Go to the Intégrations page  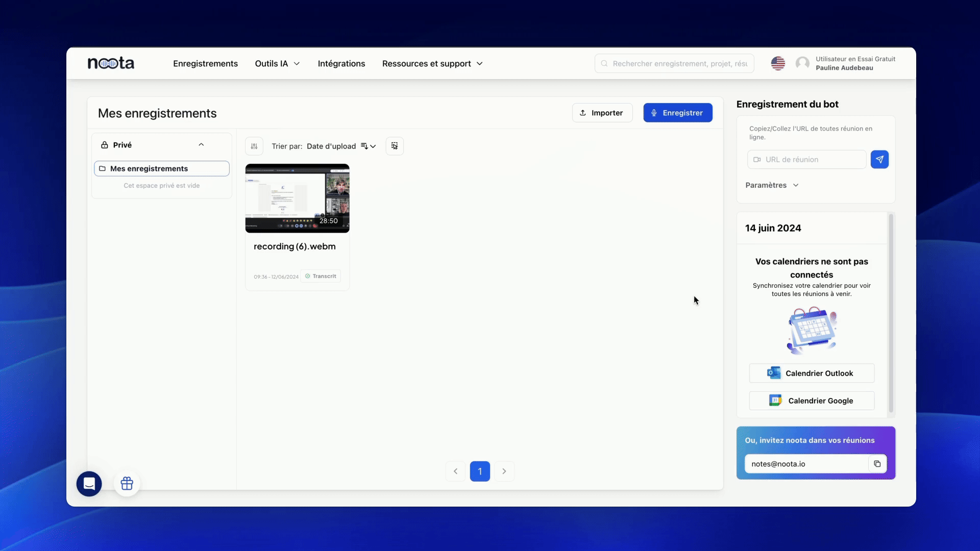click(x=341, y=64)
